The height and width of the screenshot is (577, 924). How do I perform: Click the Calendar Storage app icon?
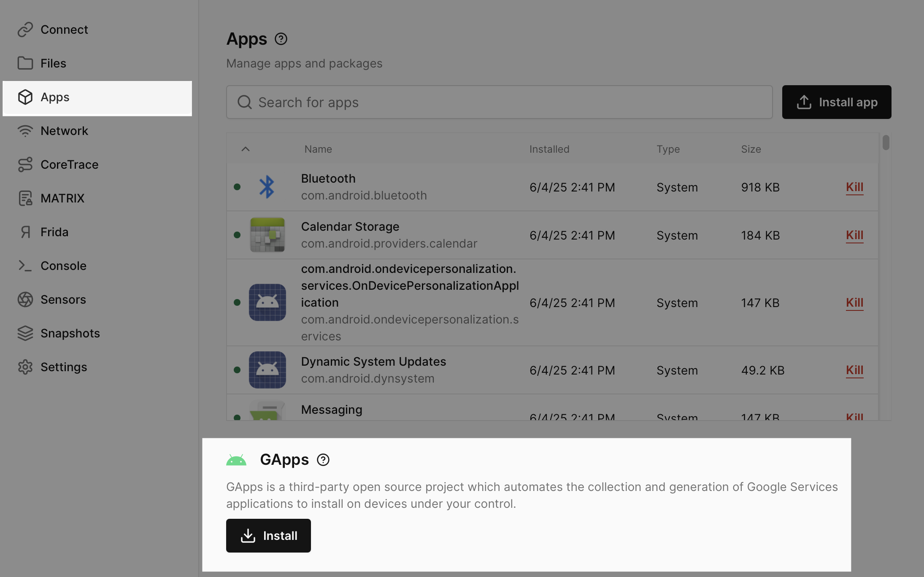(267, 235)
